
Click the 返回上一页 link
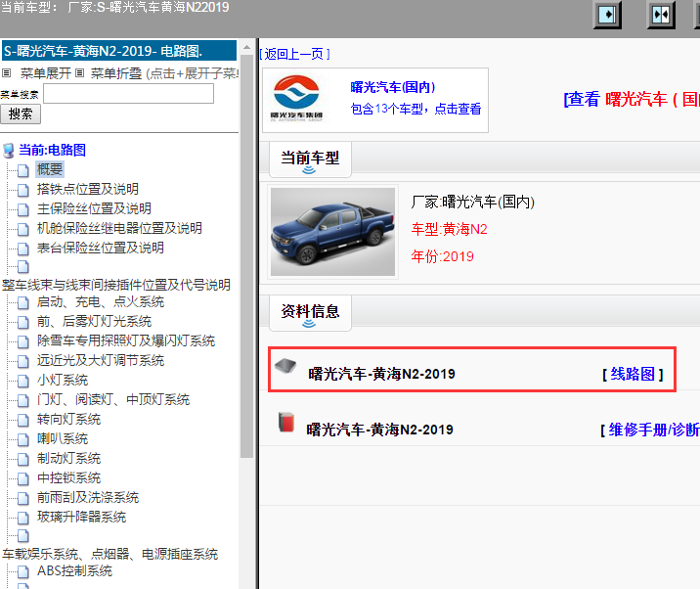click(x=294, y=54)
